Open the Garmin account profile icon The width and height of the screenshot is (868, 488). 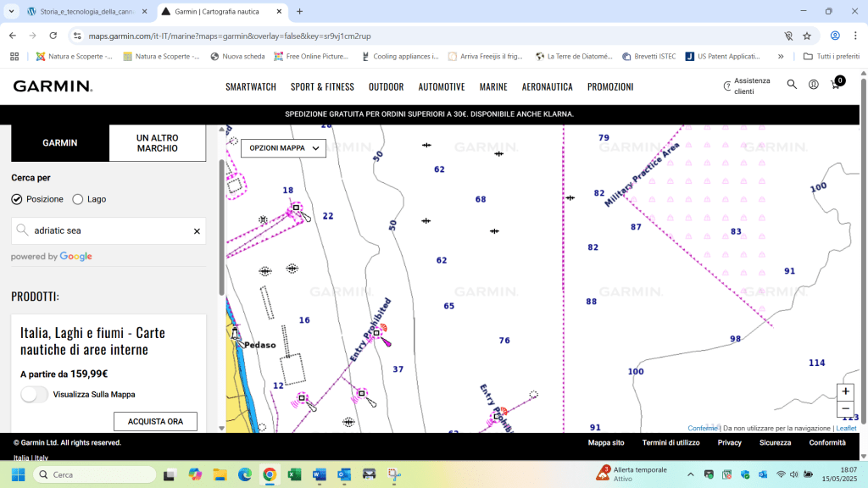pyautogui.click(x=814, y=85)
